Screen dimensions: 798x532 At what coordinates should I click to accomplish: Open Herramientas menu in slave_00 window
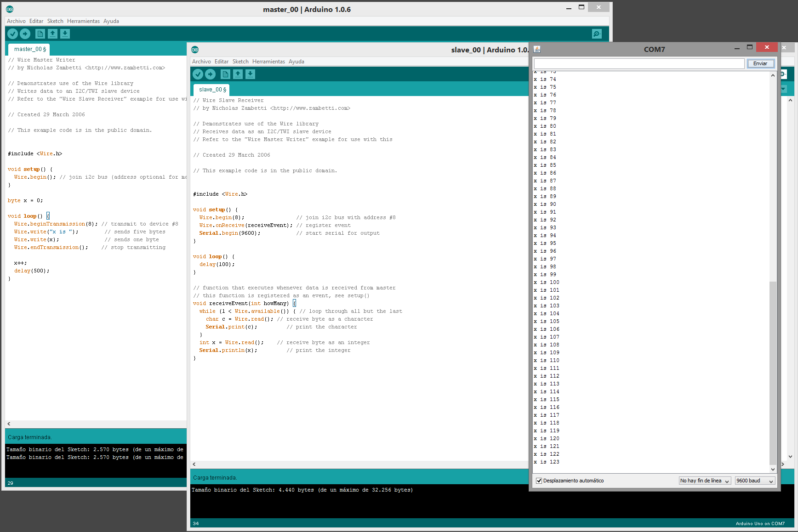pyautogui.click(x=268, y=62)
